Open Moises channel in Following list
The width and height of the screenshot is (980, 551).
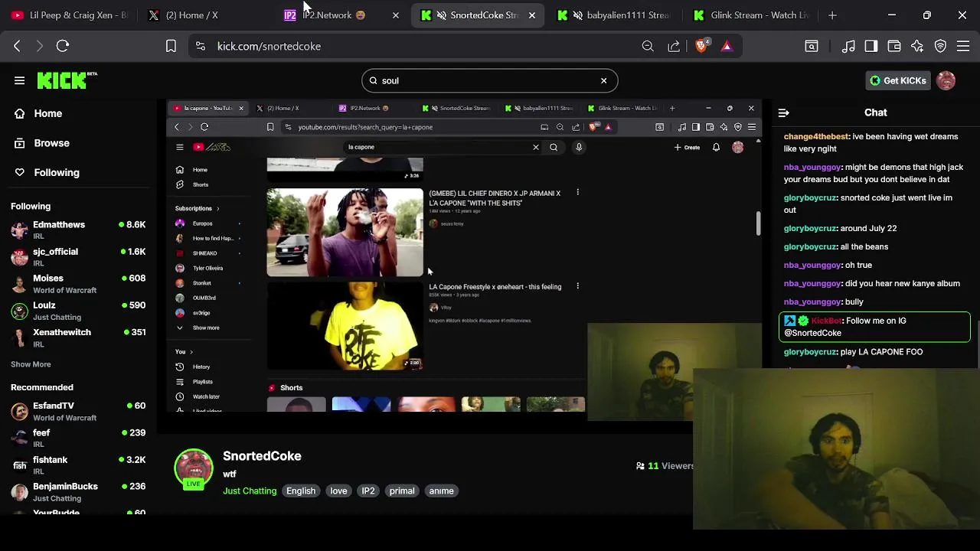pos(77,283)
